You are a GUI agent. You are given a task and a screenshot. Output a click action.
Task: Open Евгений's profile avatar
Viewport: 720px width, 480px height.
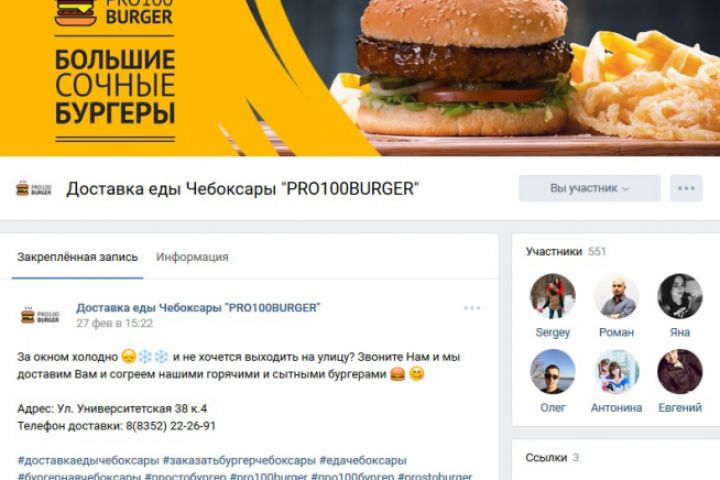680,372
